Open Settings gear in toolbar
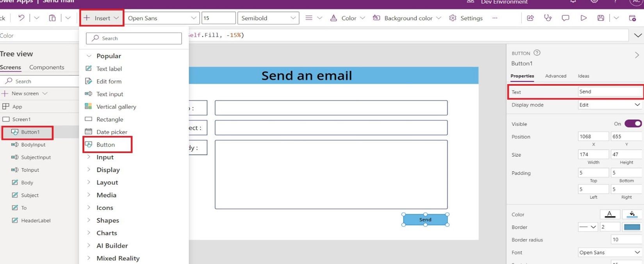Image resolution: width=644 pixels, height=264 pixels. (466, 18)
